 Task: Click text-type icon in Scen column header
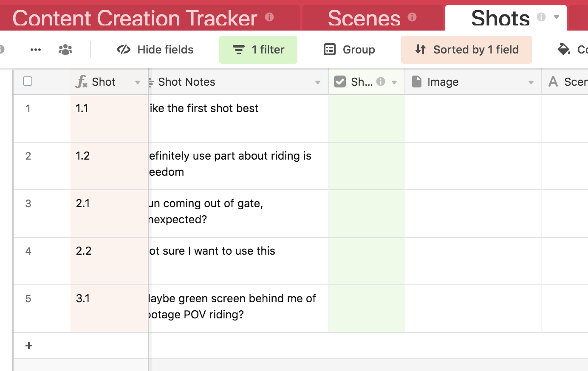(x=553, y=82)
